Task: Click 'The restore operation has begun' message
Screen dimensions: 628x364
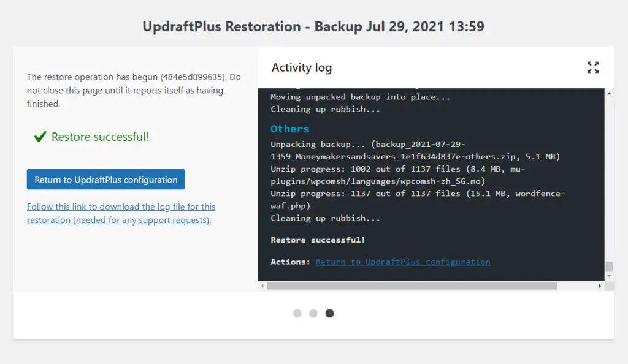Action: click(x=134, y=91)
